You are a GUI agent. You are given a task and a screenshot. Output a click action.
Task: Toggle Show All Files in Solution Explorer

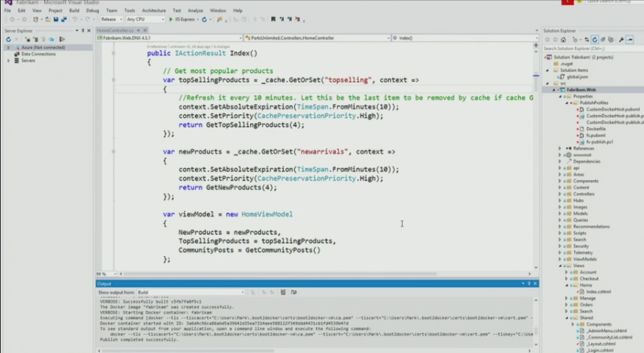tap(611, 39)
